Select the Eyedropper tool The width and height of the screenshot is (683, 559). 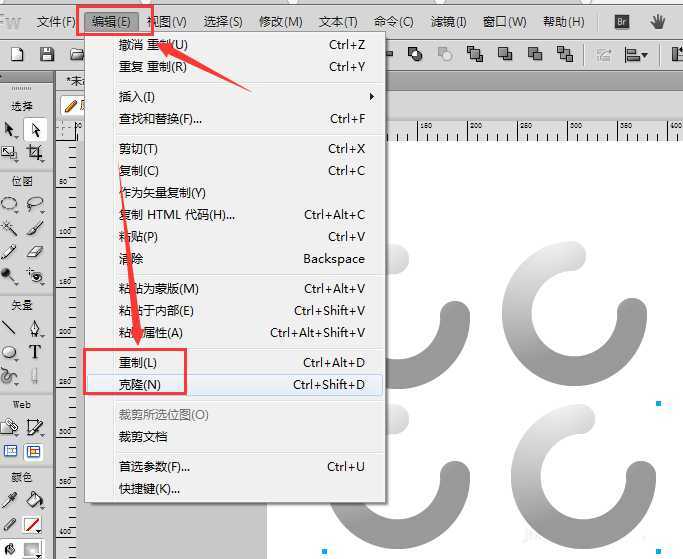click(x=9, y=500)
